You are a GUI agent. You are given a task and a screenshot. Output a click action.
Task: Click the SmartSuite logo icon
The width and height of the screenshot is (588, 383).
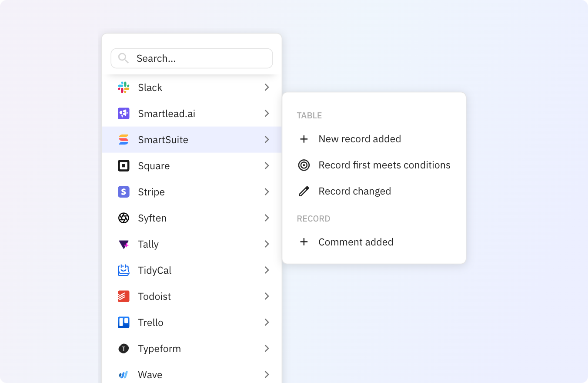click(x=124, y=140)
